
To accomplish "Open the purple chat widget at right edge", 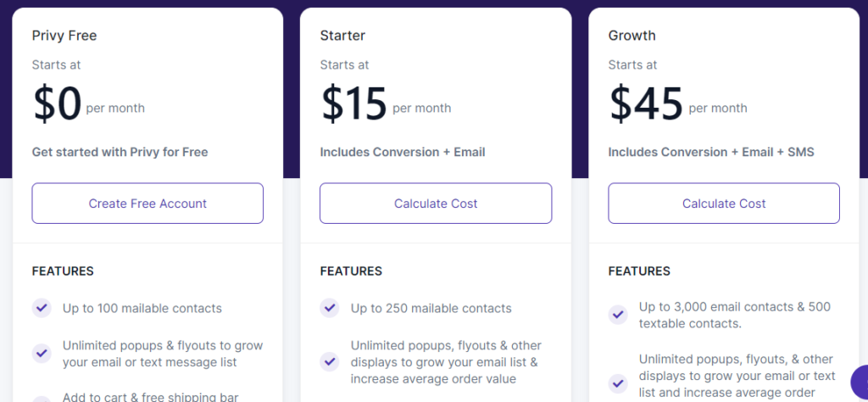I will point(860,382).
